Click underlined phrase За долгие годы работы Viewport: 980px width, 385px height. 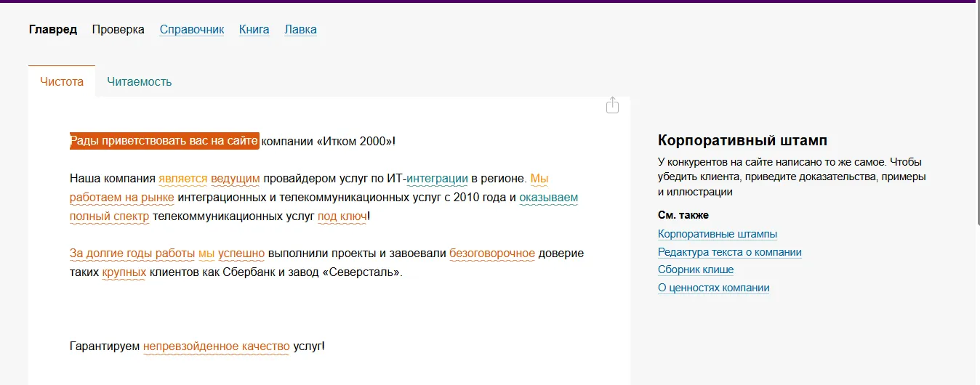tap(132, 254)
